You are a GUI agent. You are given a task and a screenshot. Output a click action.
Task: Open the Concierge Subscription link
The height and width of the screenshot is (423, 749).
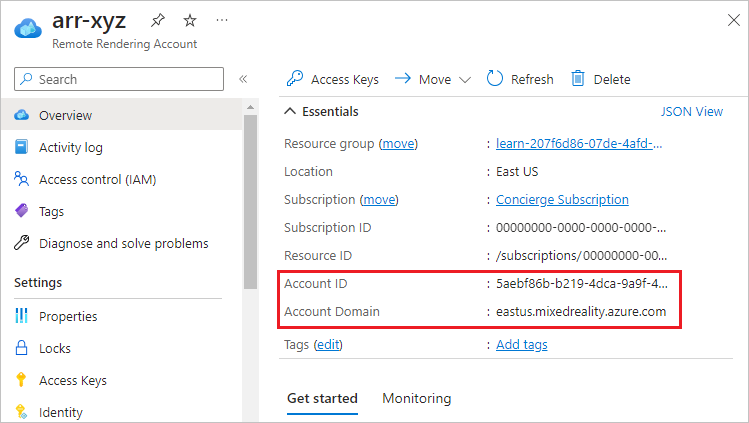coord(562,200)
